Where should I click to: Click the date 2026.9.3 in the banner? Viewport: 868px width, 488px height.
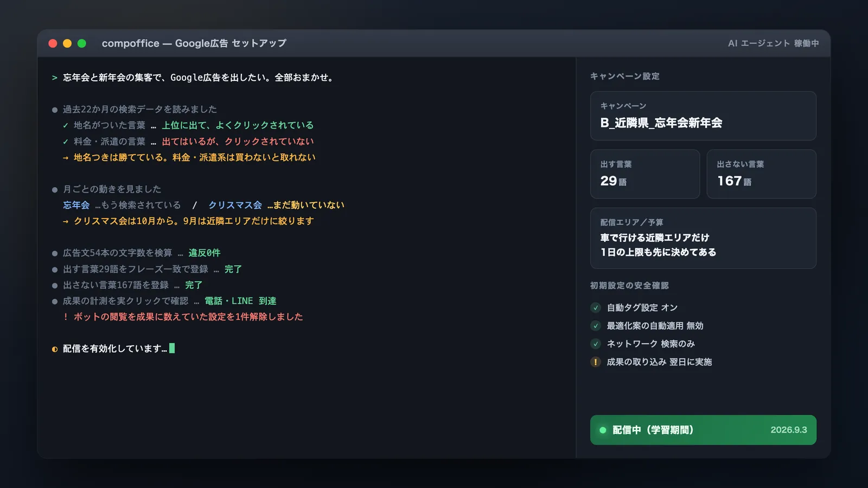tap(789, 430)
